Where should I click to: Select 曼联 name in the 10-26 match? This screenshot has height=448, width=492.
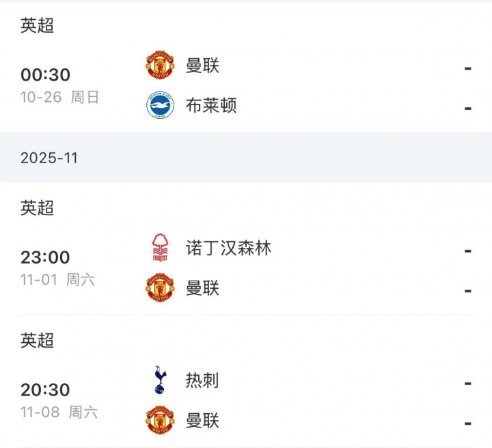(202, 66)
